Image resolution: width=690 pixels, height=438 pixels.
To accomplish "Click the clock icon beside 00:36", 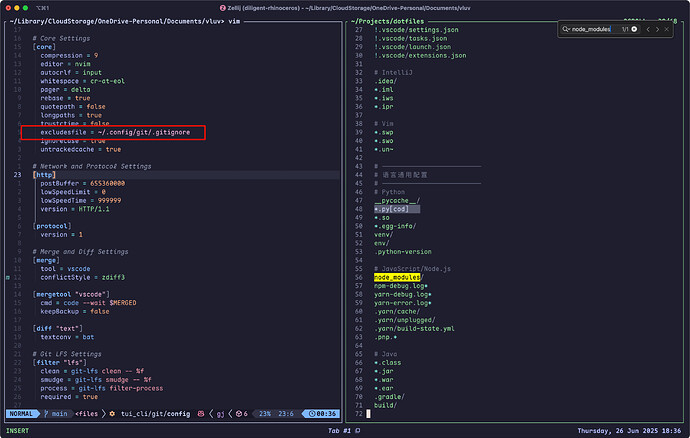I will (x=312, y=414).
